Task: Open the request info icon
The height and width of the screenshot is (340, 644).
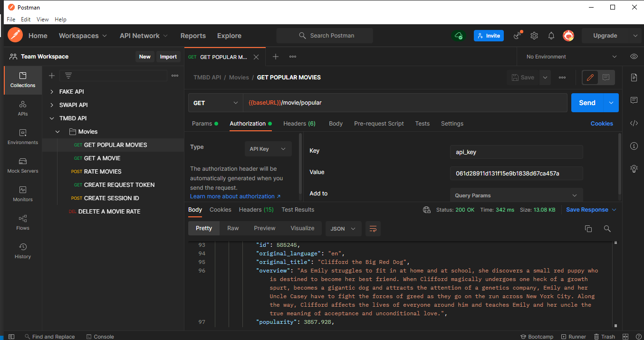Action: click(634, 146)
